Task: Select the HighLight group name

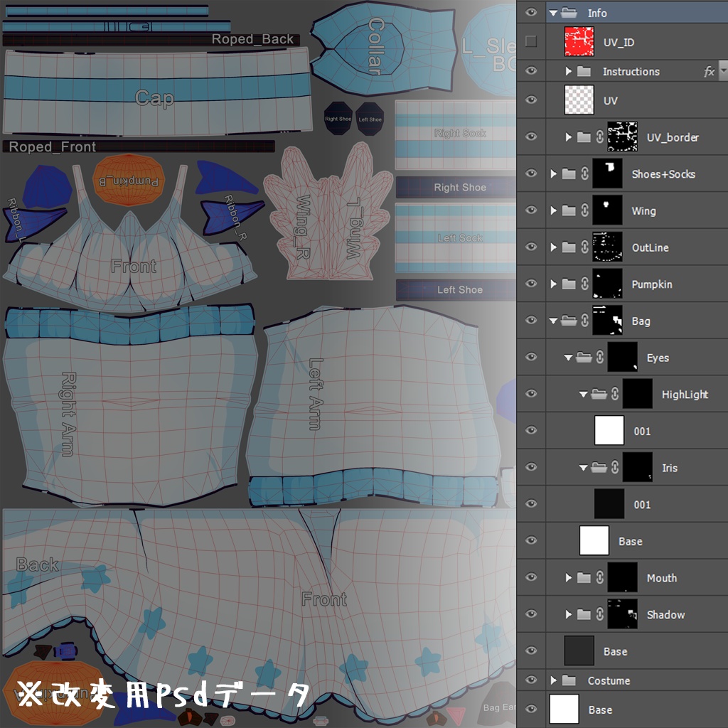Action: (x=685, y=394)
